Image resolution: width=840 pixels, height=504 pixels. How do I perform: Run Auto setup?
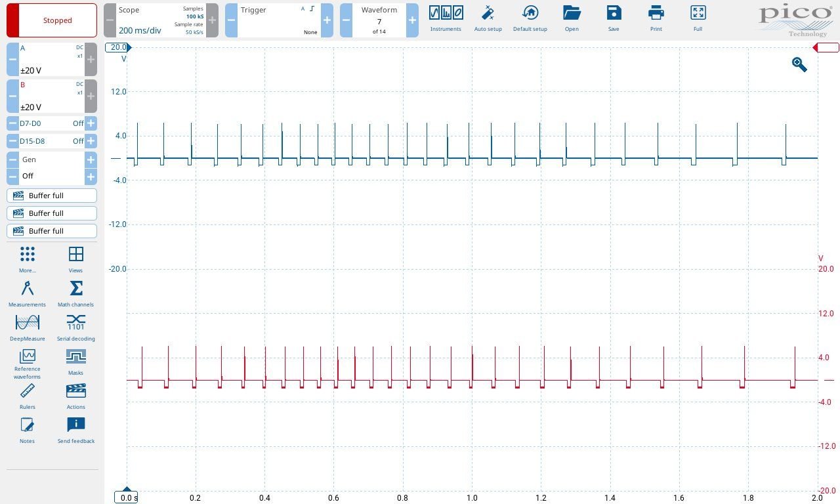pyautogui.click(x=488, y=18)
